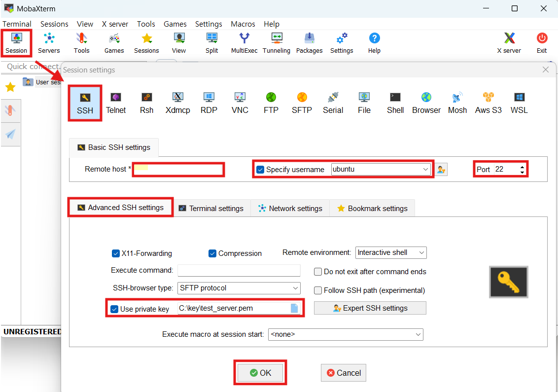558x392 pixels.
Task: Click the Port number field
Action: point(506,170)
